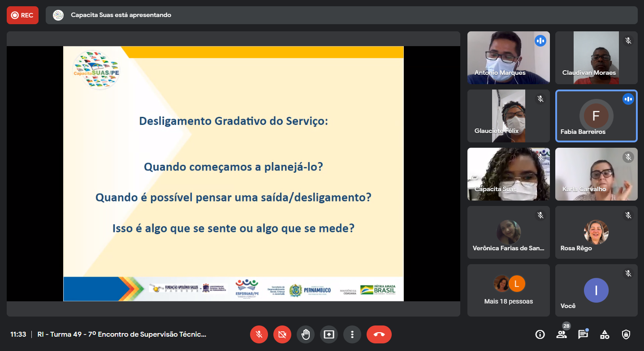This screenshot has width=644, height=351.
Task: Open the activities shapes icon
Action: coord(605,334)
